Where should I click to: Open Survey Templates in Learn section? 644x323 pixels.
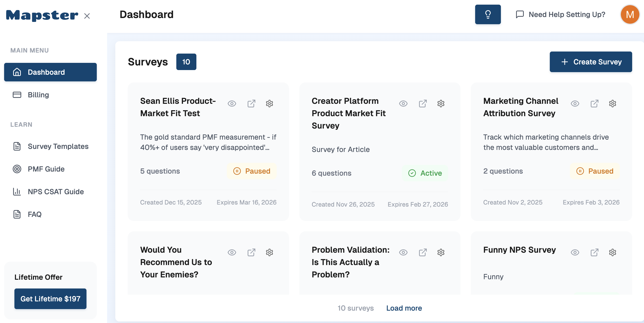point(58,146)
